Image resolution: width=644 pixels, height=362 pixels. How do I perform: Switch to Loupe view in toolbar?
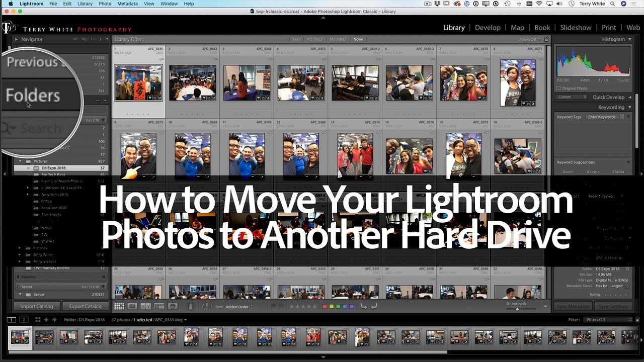(x=132, y=306)
